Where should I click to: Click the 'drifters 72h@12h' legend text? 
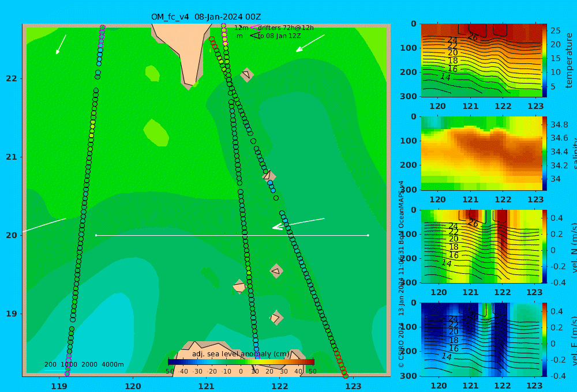click(286, 28)
